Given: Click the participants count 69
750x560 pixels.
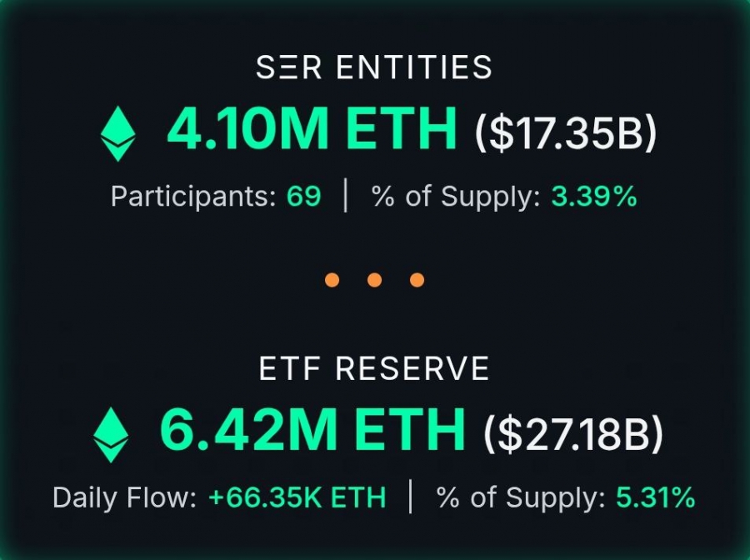Looking at the screenshot, I should pos(303,197).
